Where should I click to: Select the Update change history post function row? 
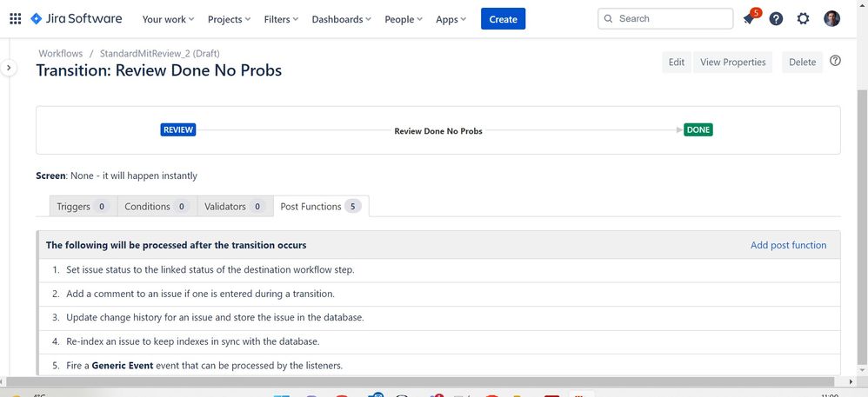coord(439,318)
